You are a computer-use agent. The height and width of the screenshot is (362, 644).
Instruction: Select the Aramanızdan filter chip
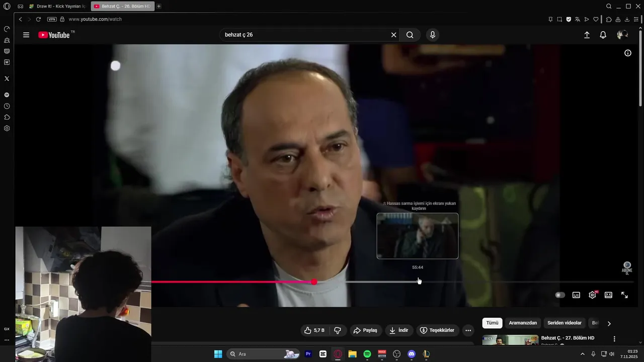pos(523,323)
